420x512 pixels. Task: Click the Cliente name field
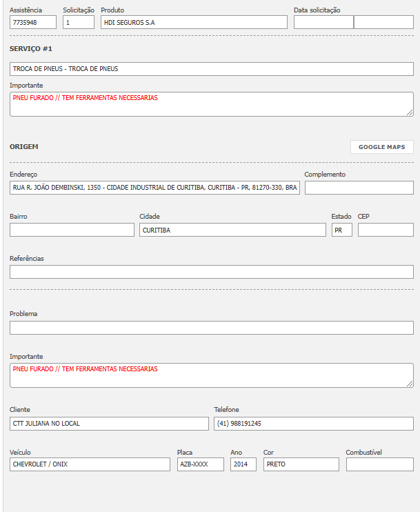(109, 423)
